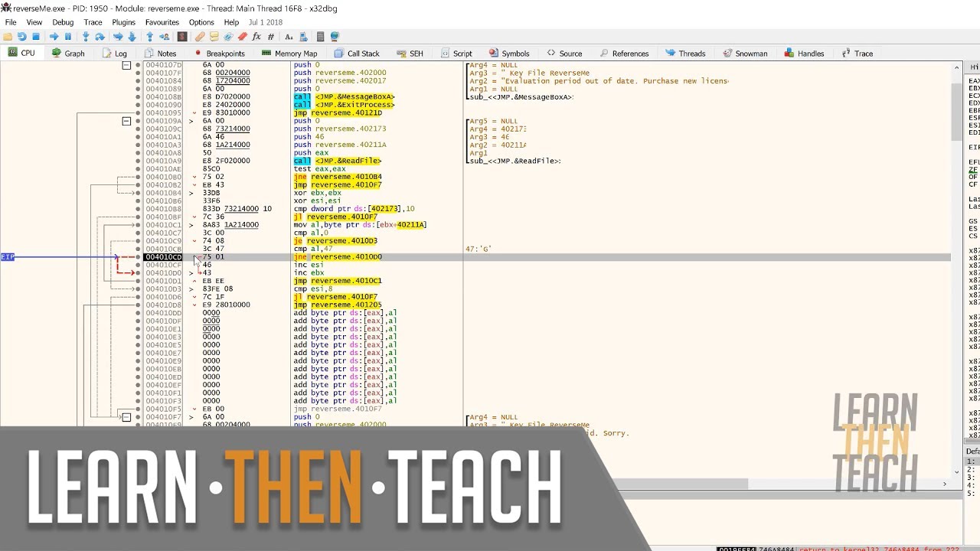Open the File menu
The width and height of the screenshot is (980, 551).
coord(11,22)
